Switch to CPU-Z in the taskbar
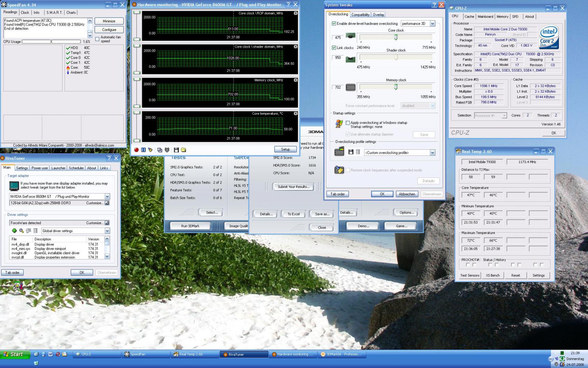The height and width of the screenshot is (368, 588). [x=97, y=354]
